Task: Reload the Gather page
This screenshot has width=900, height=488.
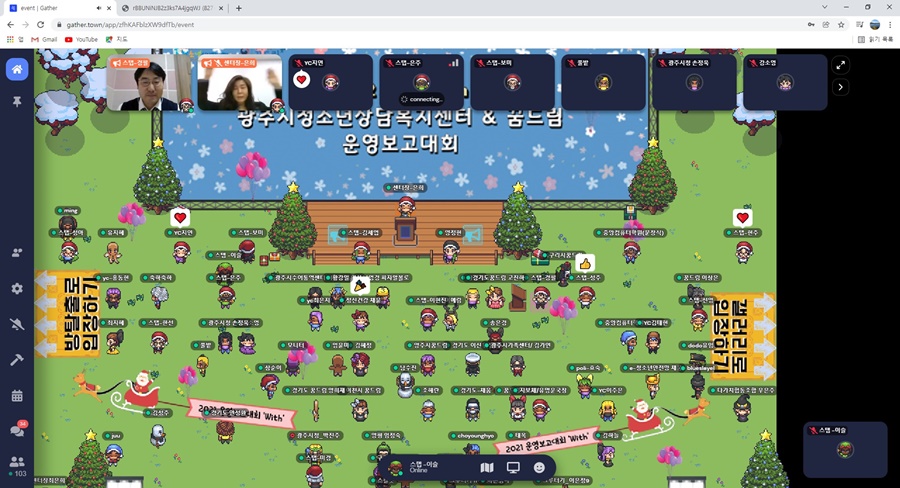Action: pos(40,25)
